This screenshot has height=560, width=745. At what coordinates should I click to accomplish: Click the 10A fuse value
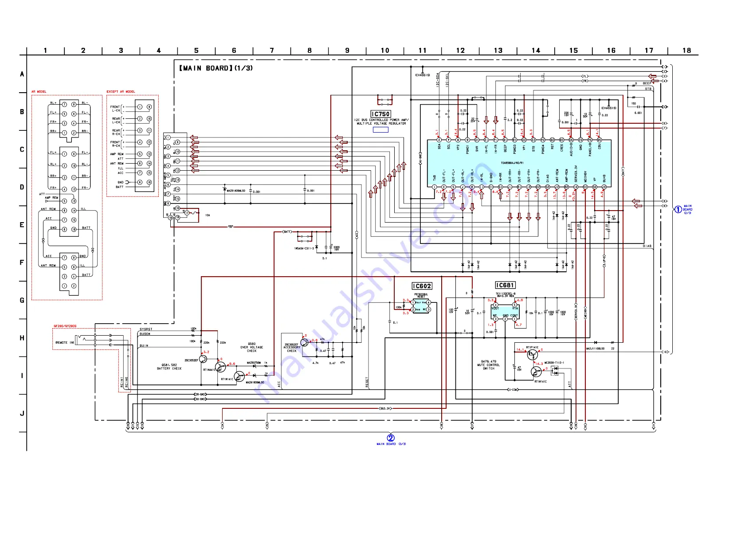click(208, 215)
